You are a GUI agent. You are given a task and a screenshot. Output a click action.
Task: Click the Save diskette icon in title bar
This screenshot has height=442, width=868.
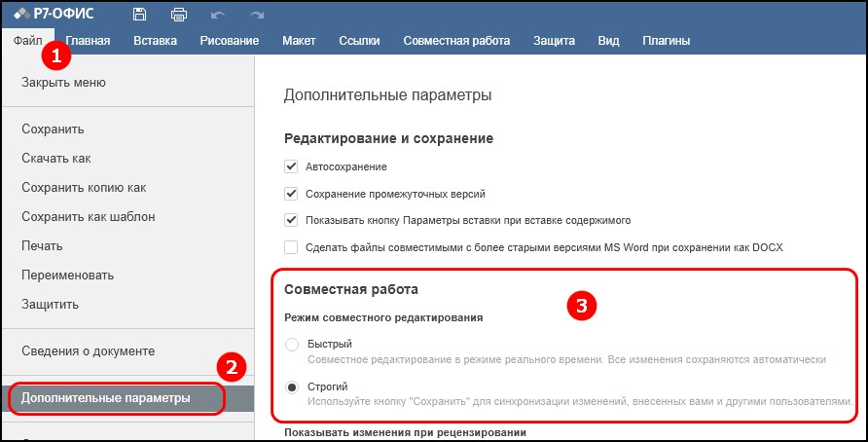click(x=139, y=15)
